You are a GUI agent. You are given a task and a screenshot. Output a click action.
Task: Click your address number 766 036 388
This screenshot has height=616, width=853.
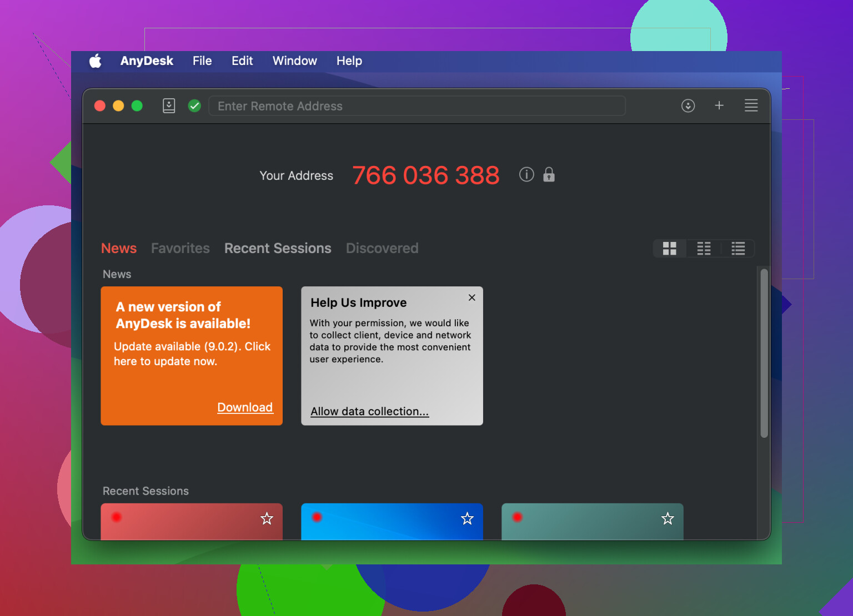426,175
